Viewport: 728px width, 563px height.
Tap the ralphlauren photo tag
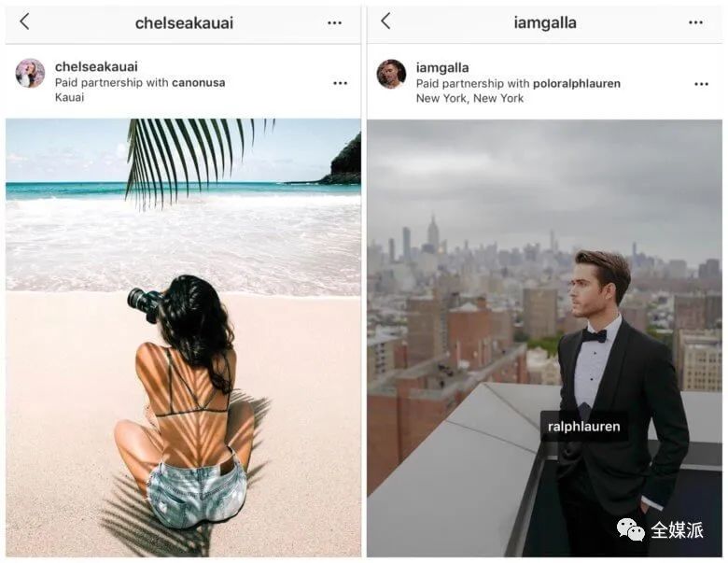(x=584, y=427)
